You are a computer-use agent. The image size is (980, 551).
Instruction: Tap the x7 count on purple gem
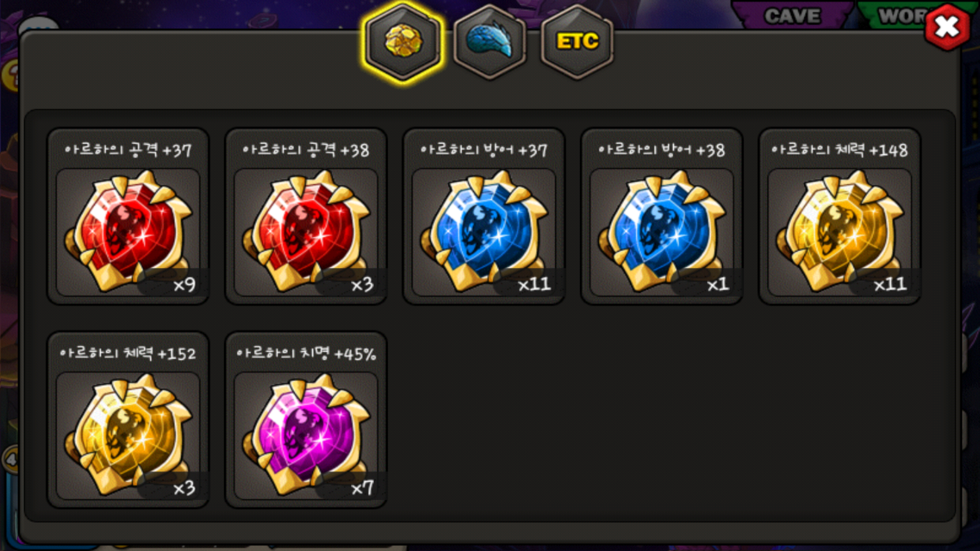pos(362,488)
